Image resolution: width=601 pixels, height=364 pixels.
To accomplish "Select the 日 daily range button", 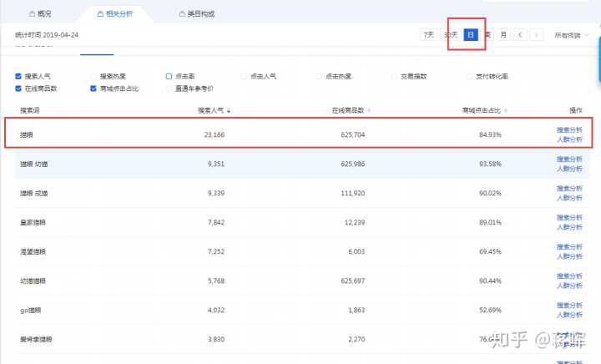I will coord(471,35).
